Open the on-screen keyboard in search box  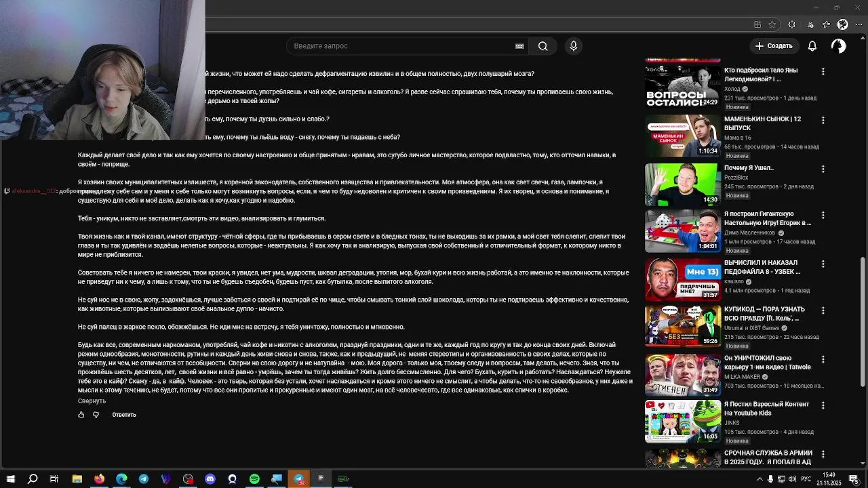pos(519,46)
